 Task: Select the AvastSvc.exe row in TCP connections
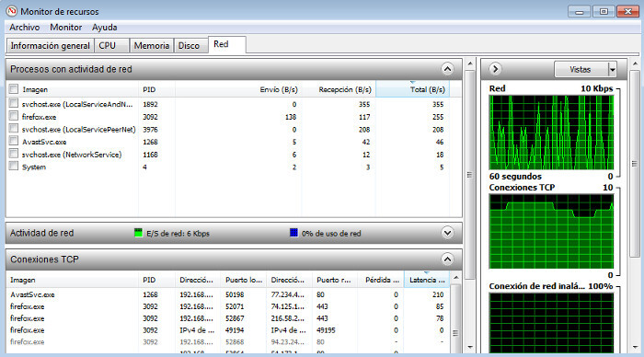228,294
